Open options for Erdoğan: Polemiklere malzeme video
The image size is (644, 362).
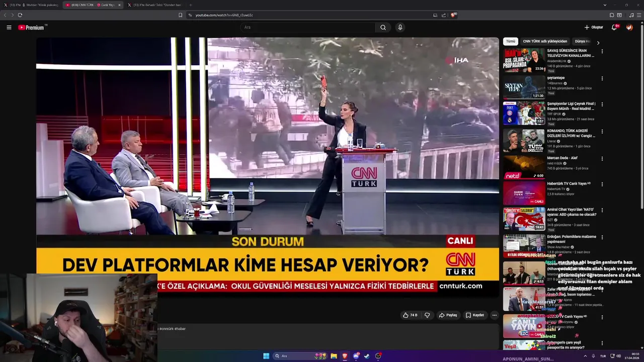pyautogui.click(x=602, y=237)
